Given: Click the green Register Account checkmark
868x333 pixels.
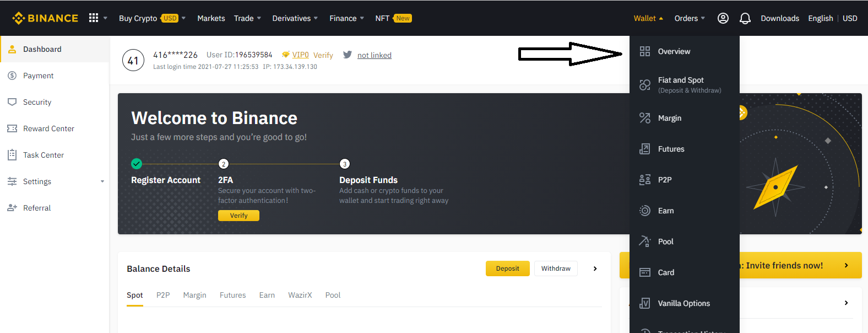Looking at the screenshot, I should (x=137, y=164).
